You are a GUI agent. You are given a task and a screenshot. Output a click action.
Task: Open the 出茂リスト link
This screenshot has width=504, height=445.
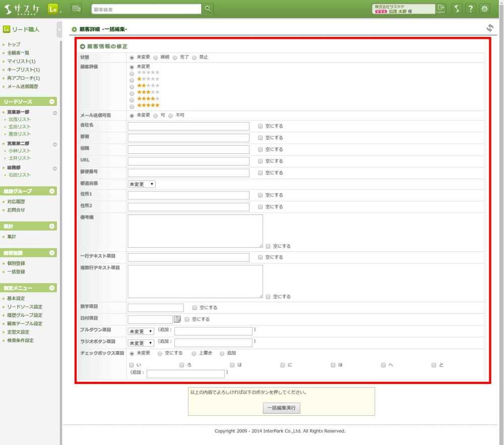20,120
